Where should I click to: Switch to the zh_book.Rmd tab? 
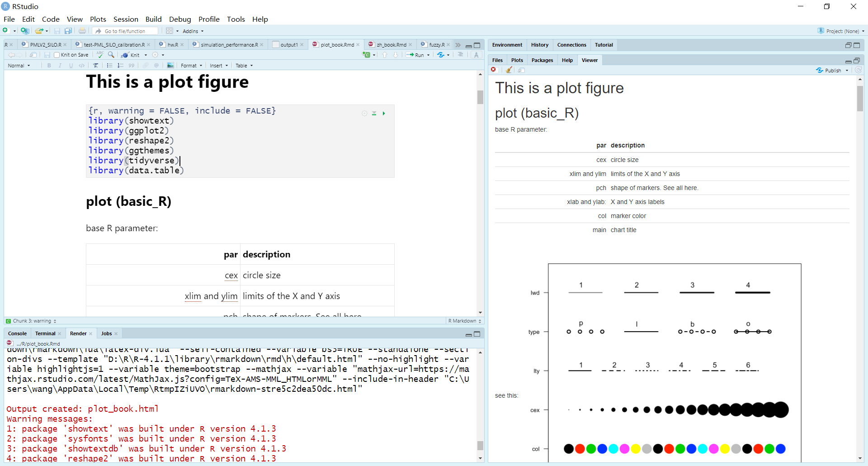click(x=391, y=45)
